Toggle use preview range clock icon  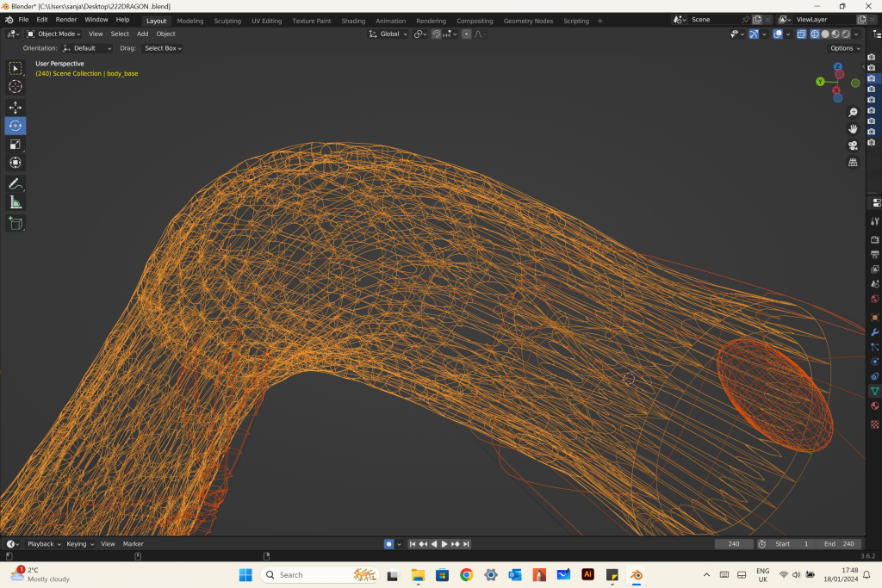762,544
